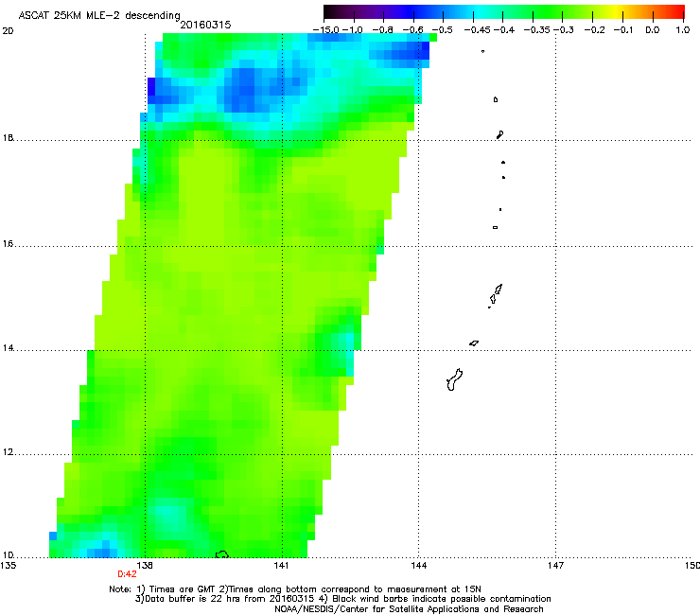Click the latitude axis label '10'
This screenshot has width=700, height=615.
click(x=8, y=555)
